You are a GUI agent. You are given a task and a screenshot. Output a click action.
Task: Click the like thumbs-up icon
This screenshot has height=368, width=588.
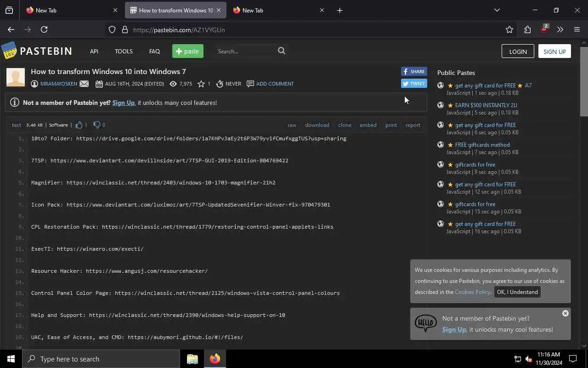coord(79,125)
